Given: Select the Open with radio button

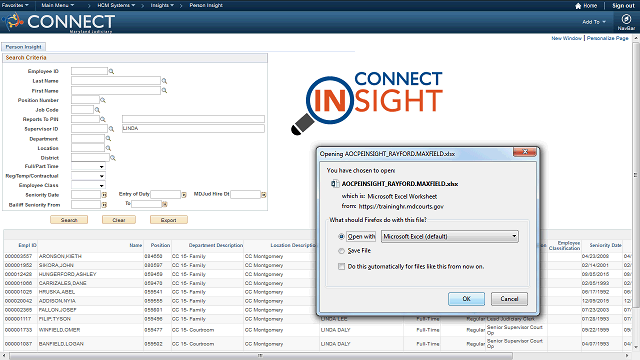Looking at the screenshot, I should [x=341, y=236].
